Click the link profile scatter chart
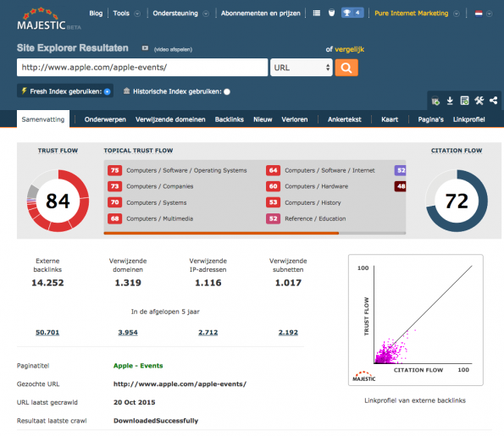Image resolution: width=504 pixels, height=436 pixels. 416,320
